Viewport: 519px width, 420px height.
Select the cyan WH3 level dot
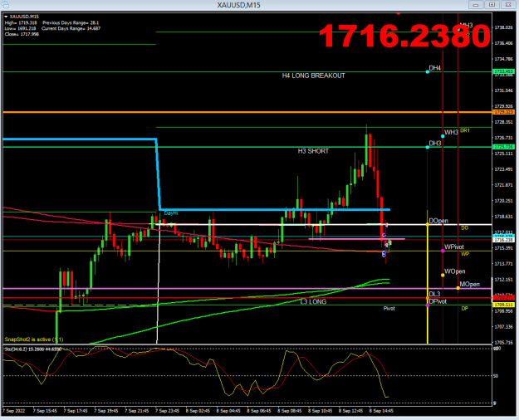(443, 136)
